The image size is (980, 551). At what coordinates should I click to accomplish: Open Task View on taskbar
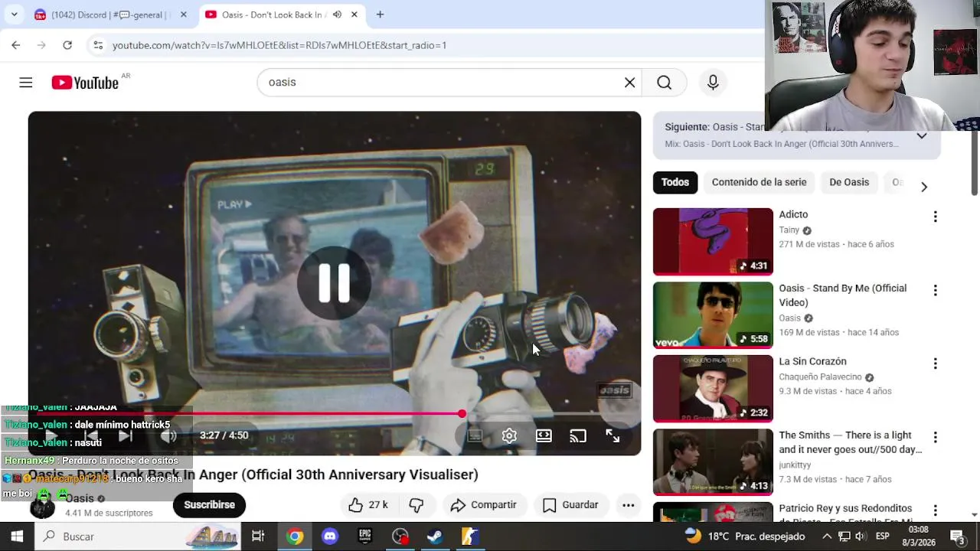(x=258, y=536)
